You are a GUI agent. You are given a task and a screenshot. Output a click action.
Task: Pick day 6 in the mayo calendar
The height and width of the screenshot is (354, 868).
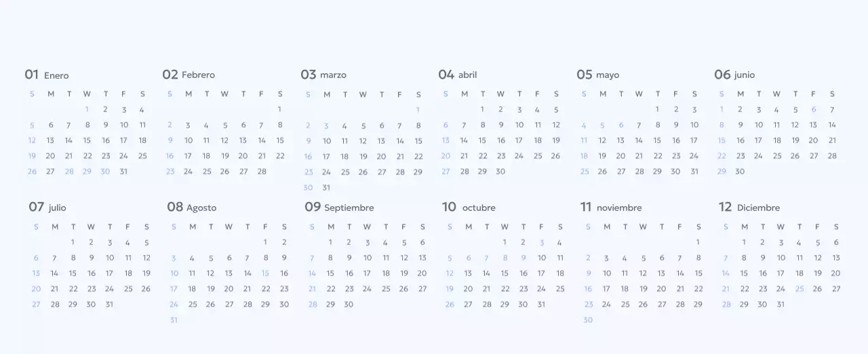click(x=620, y=125)
